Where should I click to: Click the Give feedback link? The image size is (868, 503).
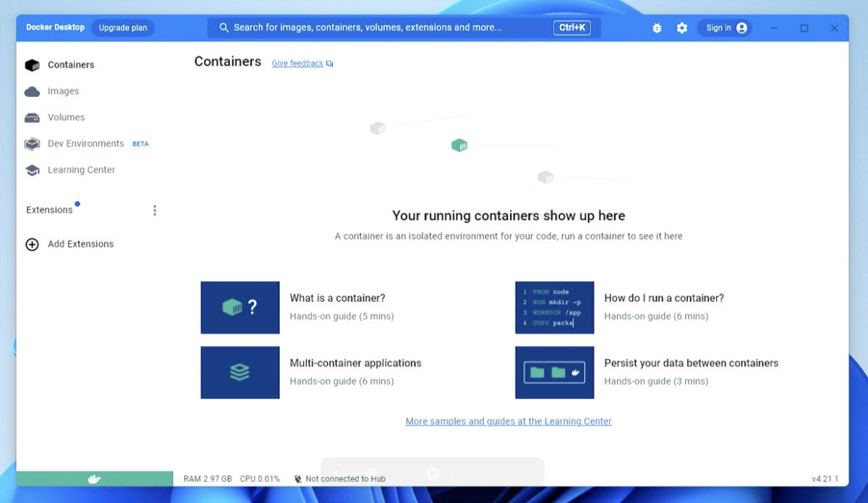click(297, 64)
